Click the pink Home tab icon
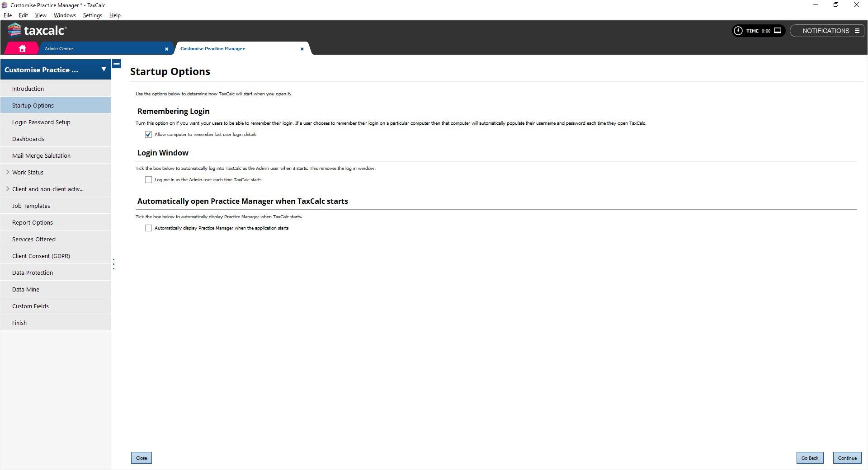This screenshot has height=470, width=868. click(22, 48)
